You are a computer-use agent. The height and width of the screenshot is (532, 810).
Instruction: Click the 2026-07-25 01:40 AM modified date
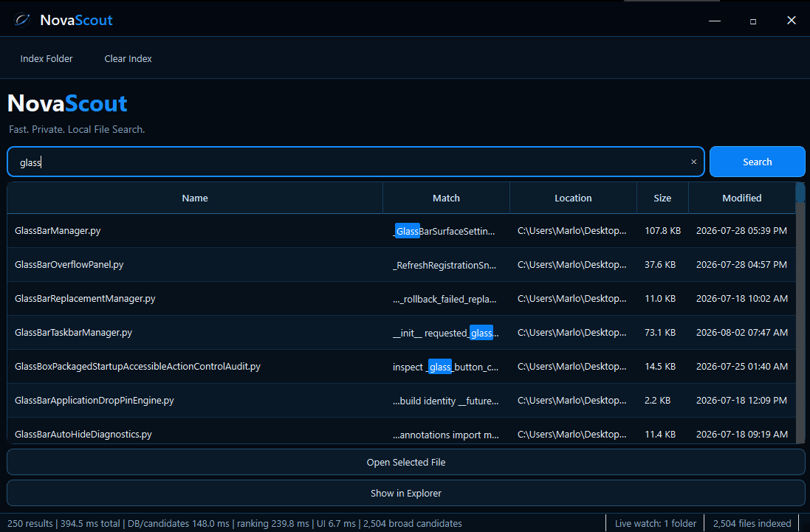pyautogui.click(x=742, y=367)
